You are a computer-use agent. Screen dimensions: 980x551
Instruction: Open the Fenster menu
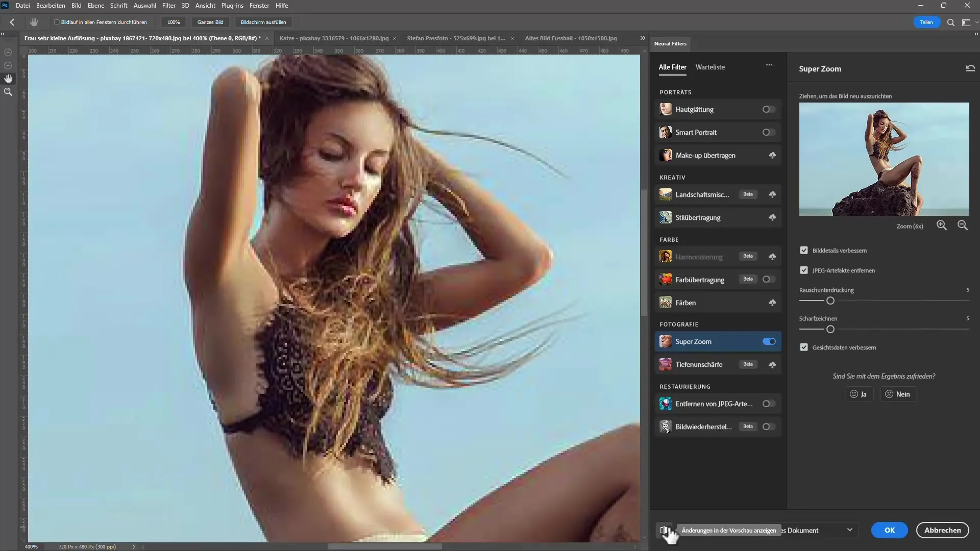[259, 6]
